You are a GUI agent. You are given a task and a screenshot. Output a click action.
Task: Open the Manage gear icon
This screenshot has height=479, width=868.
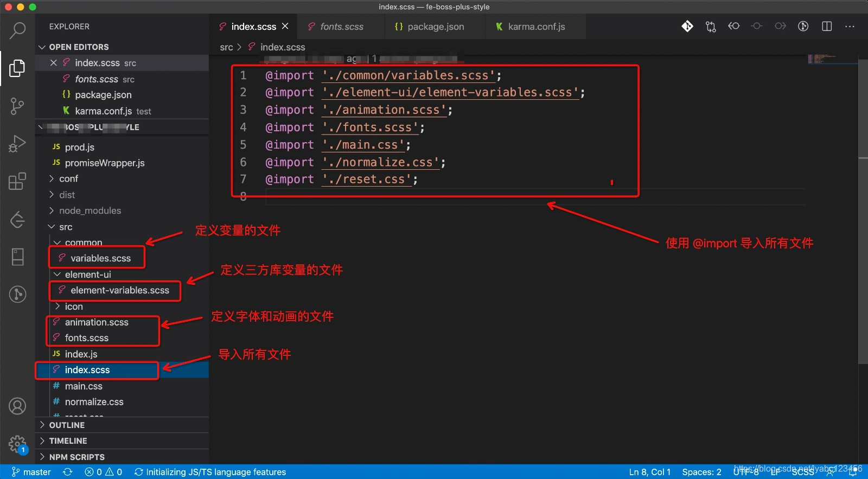(17, 444)
